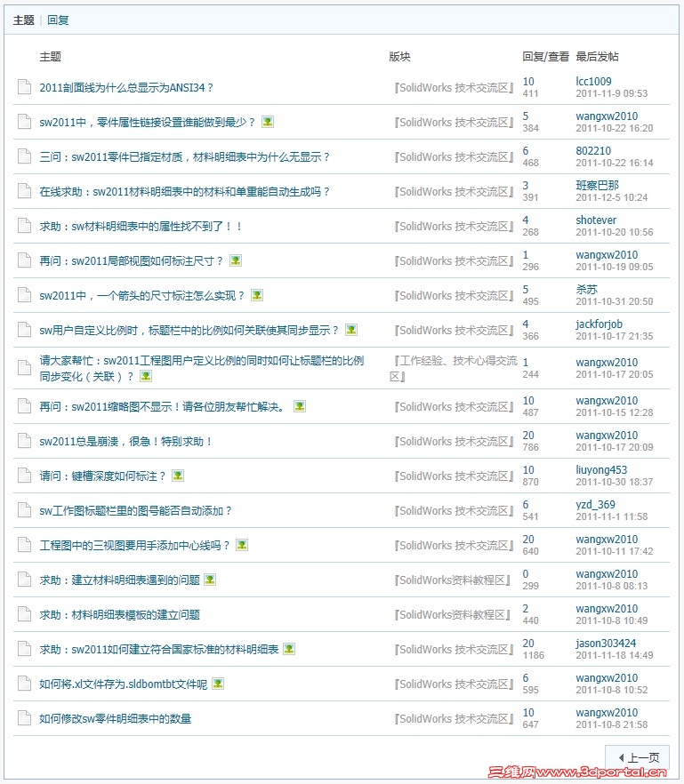
Task: Click image attachment icon beside 一个箭头的尺寸标注 thread
Action: pyautogui.click(x=257, y=295)
